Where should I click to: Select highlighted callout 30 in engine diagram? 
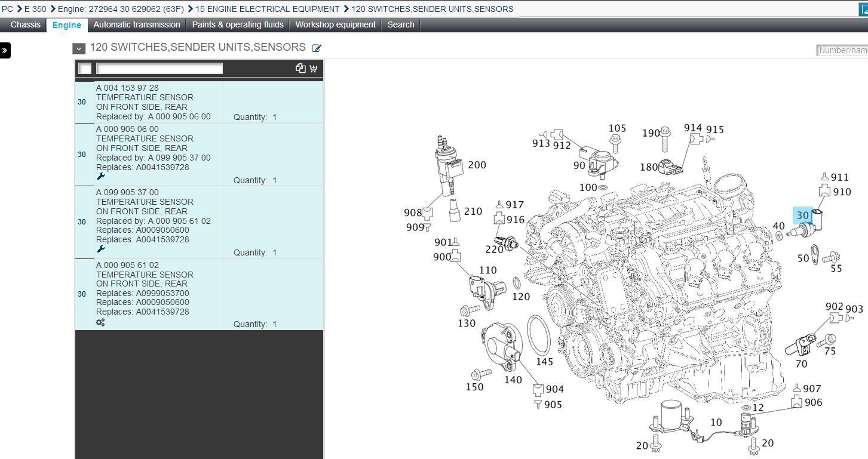point(802,215)
